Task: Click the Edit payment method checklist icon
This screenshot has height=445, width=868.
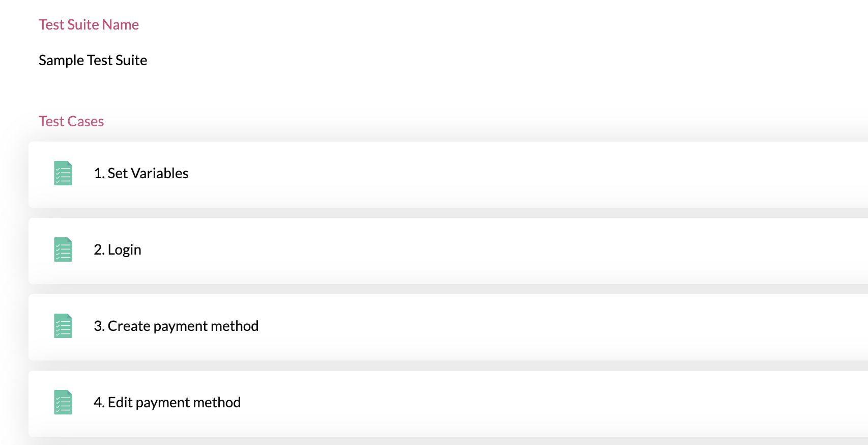Action: [63, 402]
